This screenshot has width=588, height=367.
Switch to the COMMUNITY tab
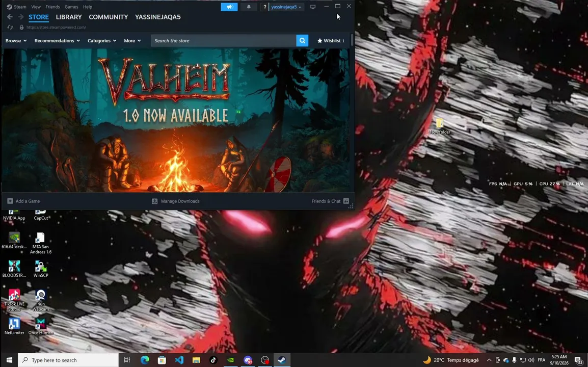coord(109,17)
